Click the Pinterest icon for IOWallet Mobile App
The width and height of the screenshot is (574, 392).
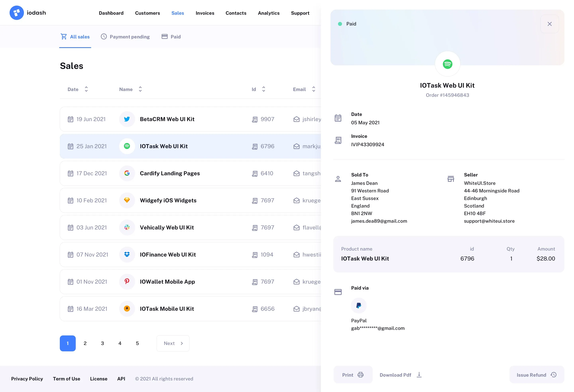point(127,281)
